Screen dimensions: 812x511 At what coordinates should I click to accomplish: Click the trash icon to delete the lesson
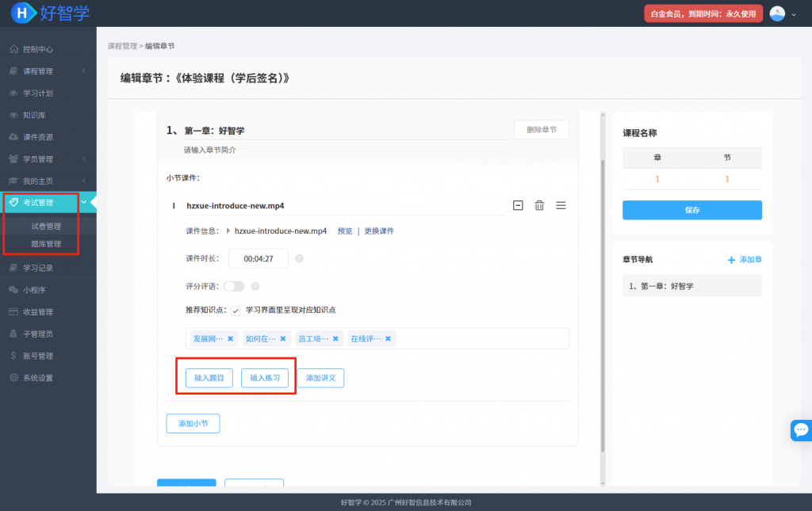(539, 205)
